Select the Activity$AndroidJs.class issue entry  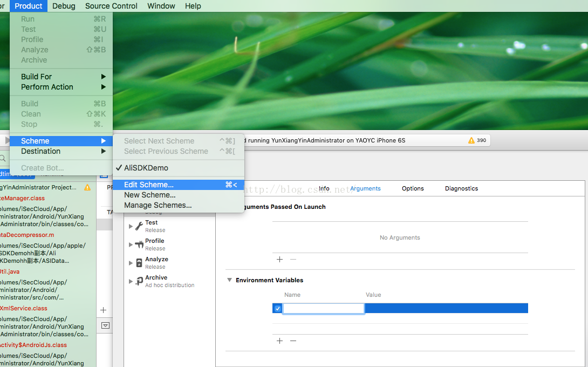(33, 345)
